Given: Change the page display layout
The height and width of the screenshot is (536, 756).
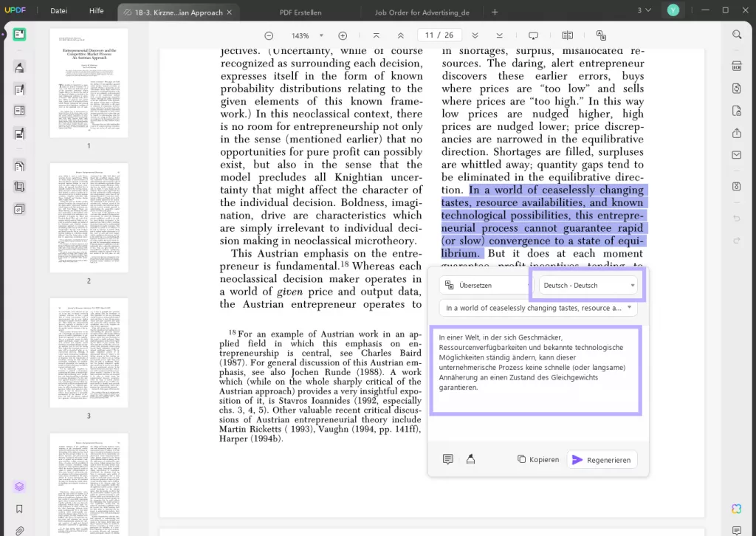Looking at the screenshot, I should click(x=568, y=35).
